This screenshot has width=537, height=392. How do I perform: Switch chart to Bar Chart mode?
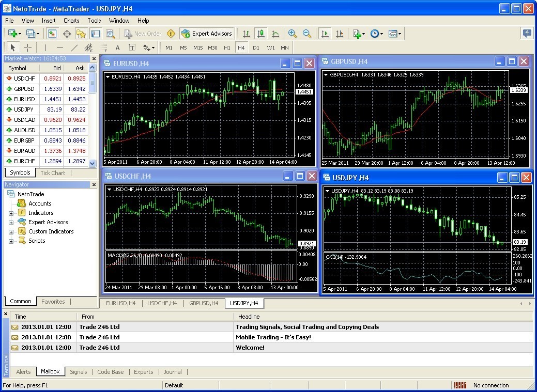[246, 34]
